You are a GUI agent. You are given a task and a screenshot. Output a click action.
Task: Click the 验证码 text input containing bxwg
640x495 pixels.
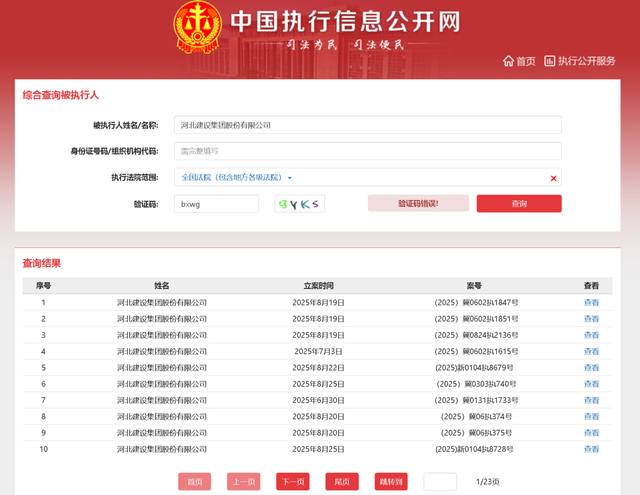pos(216,204)
